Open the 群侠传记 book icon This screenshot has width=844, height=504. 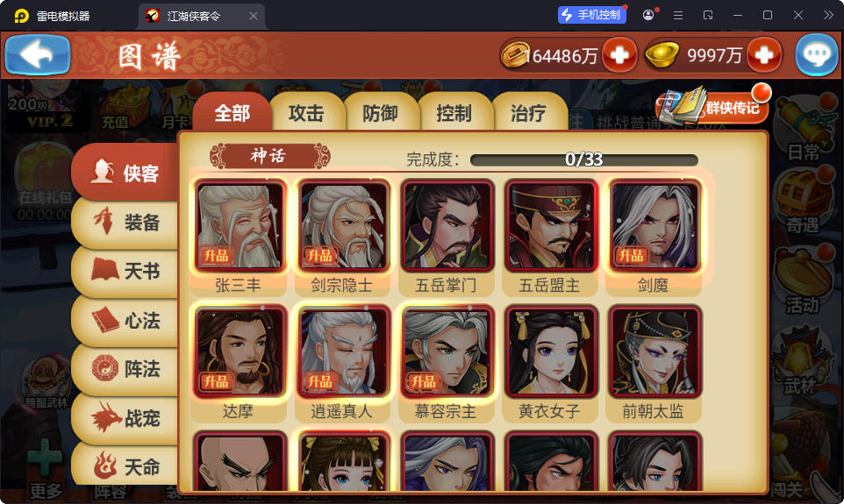712,106
